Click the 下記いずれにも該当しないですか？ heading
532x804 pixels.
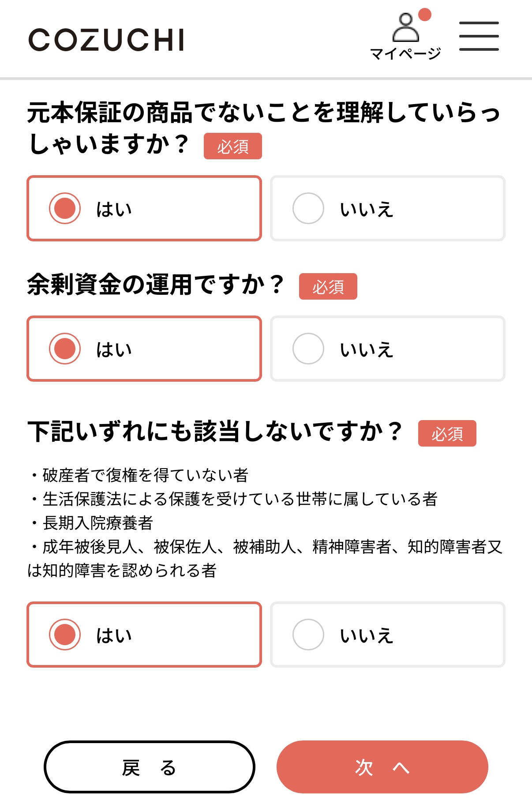coord(215,432)
